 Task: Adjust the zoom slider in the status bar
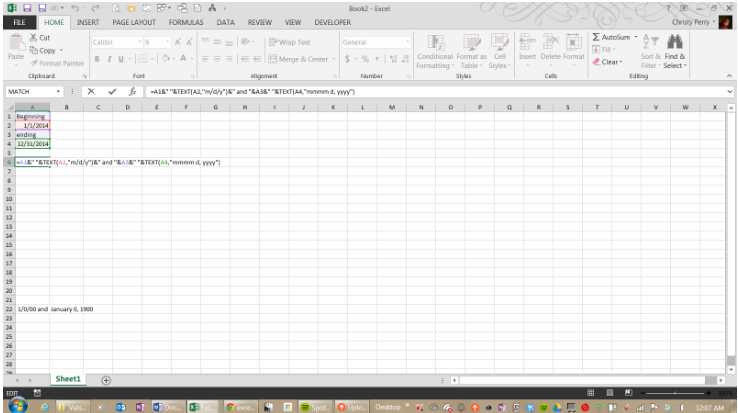[675, 393]
